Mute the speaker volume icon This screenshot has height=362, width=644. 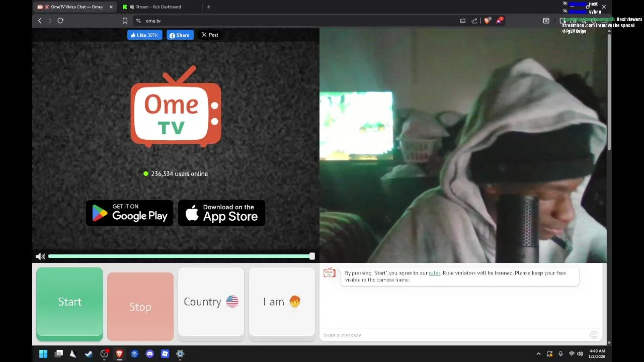tap(40, 256)
